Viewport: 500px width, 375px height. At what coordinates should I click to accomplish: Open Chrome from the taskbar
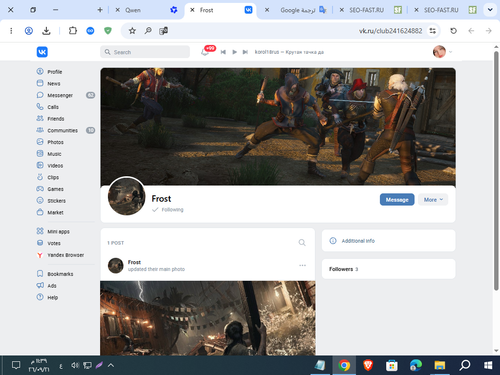click(x=344, y=365)
